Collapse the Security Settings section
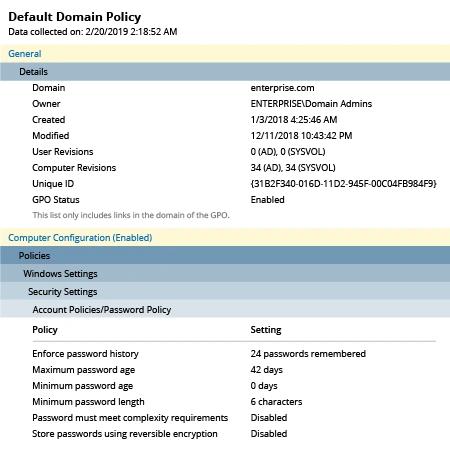 225,292
